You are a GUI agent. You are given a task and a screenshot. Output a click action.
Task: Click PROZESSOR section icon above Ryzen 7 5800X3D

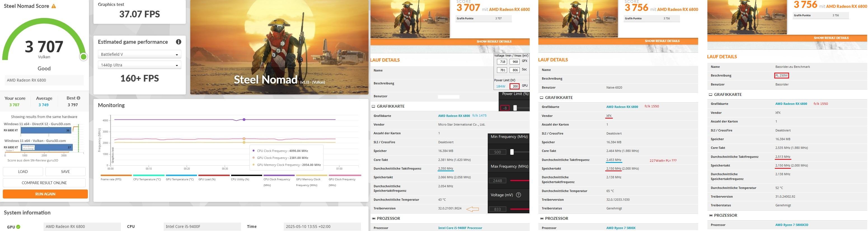click(711, 216)
